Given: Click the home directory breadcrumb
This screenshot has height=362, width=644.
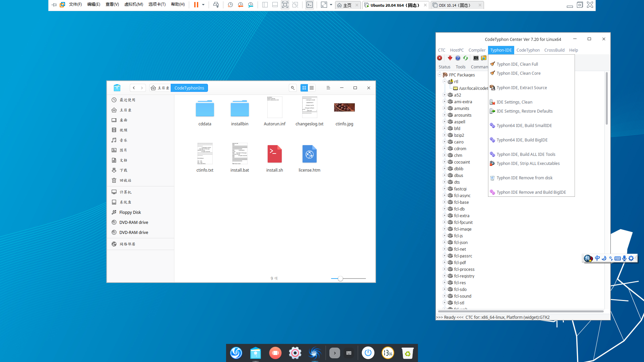Looking at the screenshot, I should tap(160, 88).
